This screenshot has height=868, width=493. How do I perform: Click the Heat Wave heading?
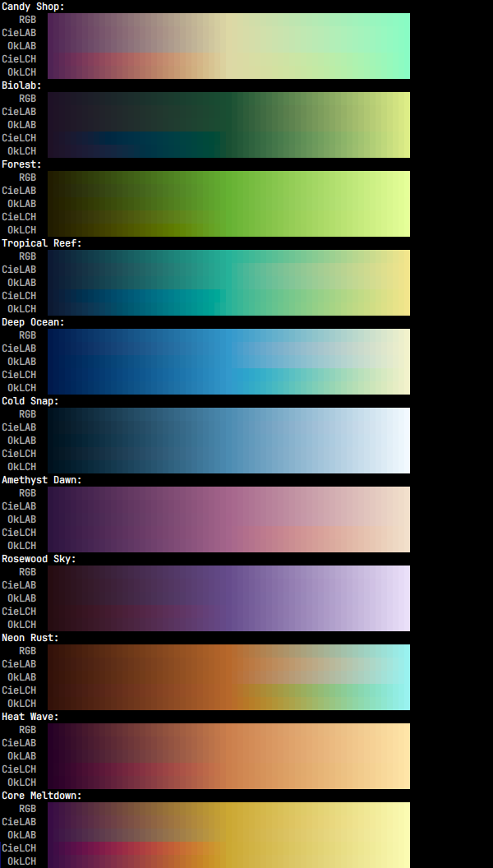tap(30, 717)
